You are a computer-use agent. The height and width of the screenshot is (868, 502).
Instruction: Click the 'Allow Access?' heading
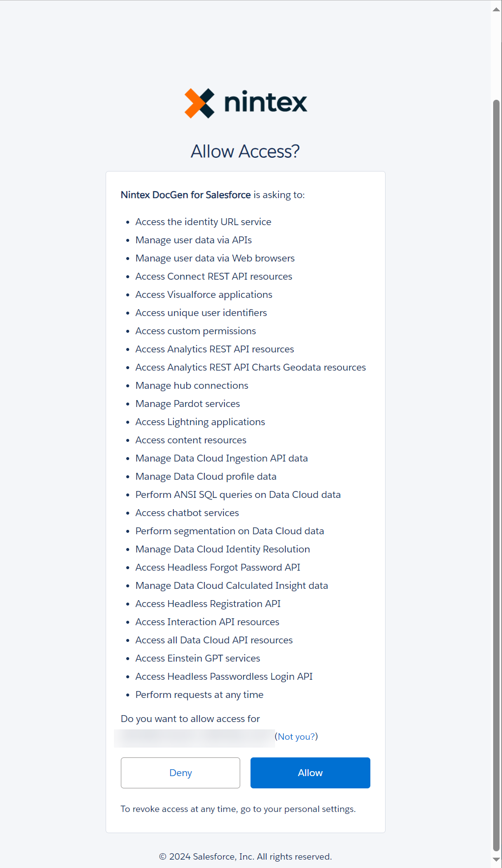pyautogui.click(x=245, y=151)
